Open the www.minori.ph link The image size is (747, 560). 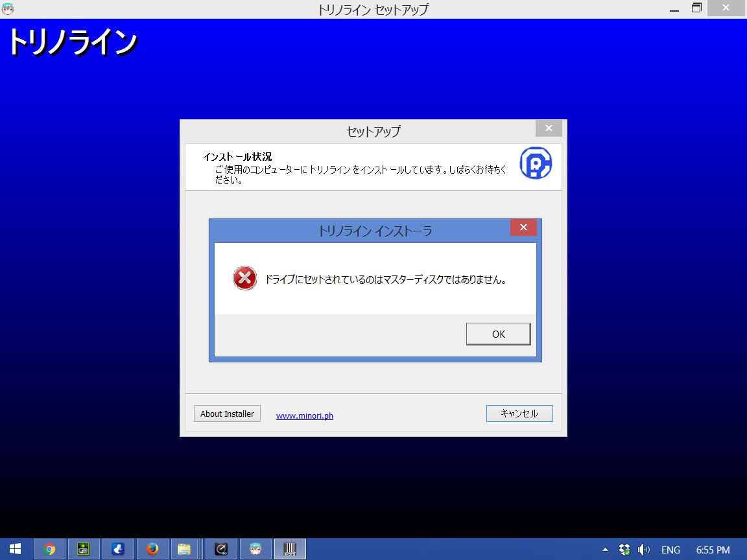[304, 415]
